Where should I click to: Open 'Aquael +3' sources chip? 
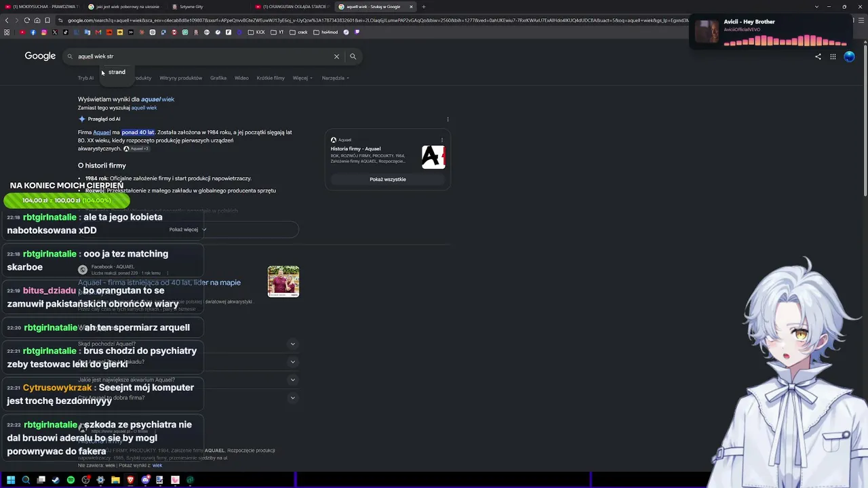pyautogui.click(x=136, y=149)
